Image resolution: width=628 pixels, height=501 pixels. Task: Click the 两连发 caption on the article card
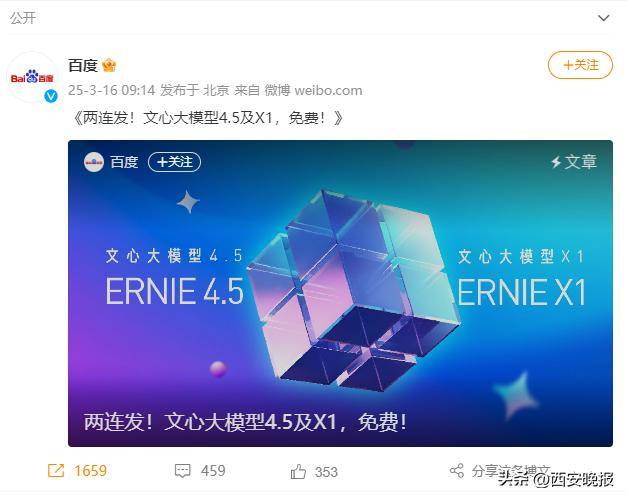245,422
